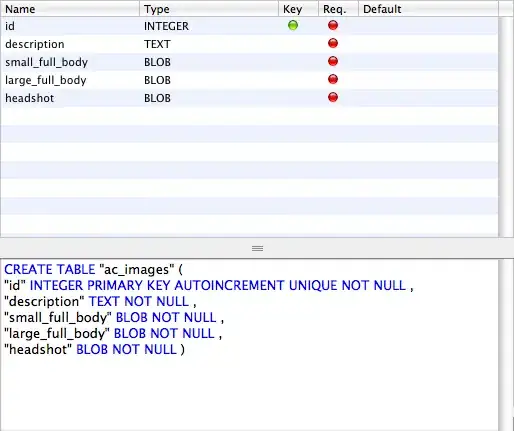Click the INTEGER type cell for id
The image size is (514, 431).
[166, 26]
